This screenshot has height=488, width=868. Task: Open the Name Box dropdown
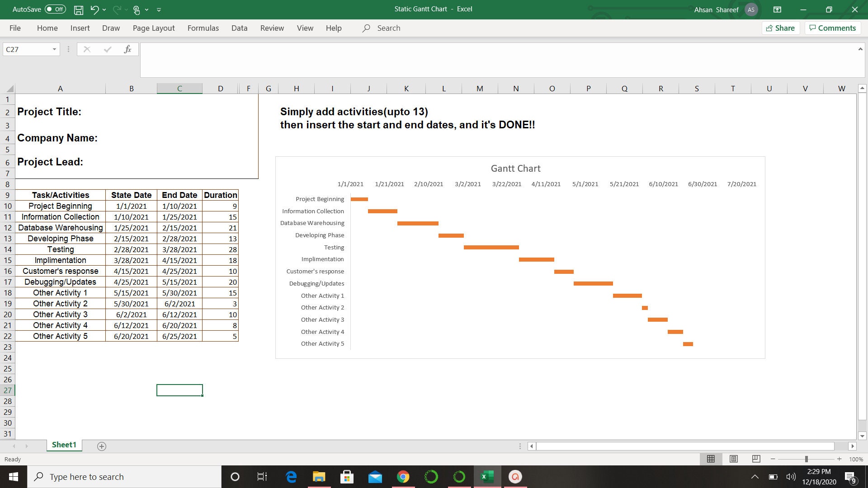click(x=53, y=49)
